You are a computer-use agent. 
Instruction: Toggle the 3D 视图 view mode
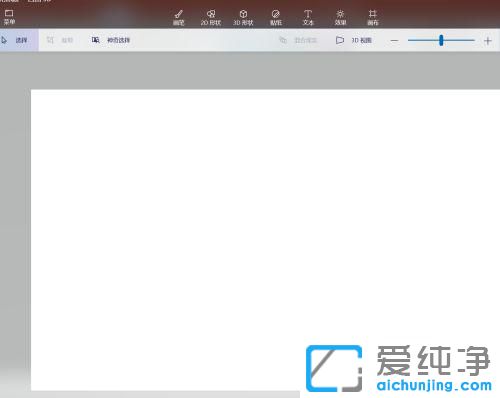point(354,40)
